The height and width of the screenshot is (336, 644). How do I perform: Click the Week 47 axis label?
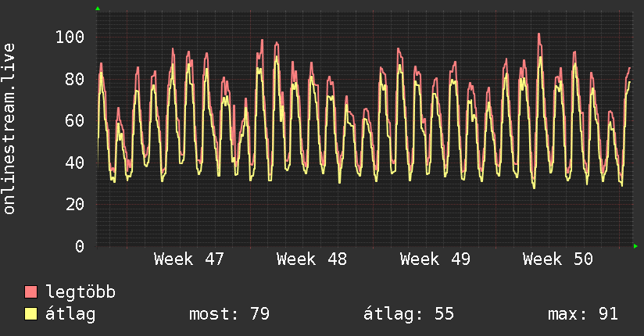pos(189,259)
